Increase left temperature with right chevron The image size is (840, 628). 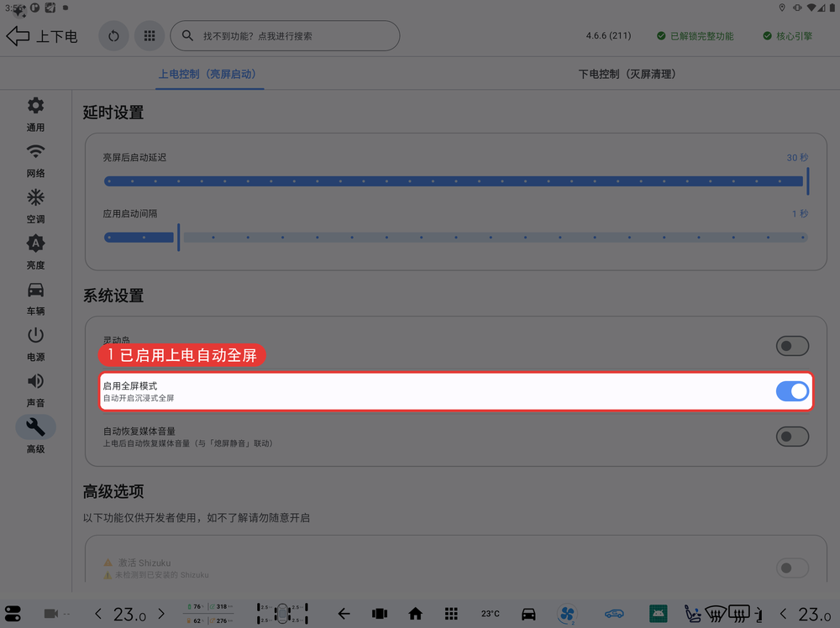click(161, 614)
